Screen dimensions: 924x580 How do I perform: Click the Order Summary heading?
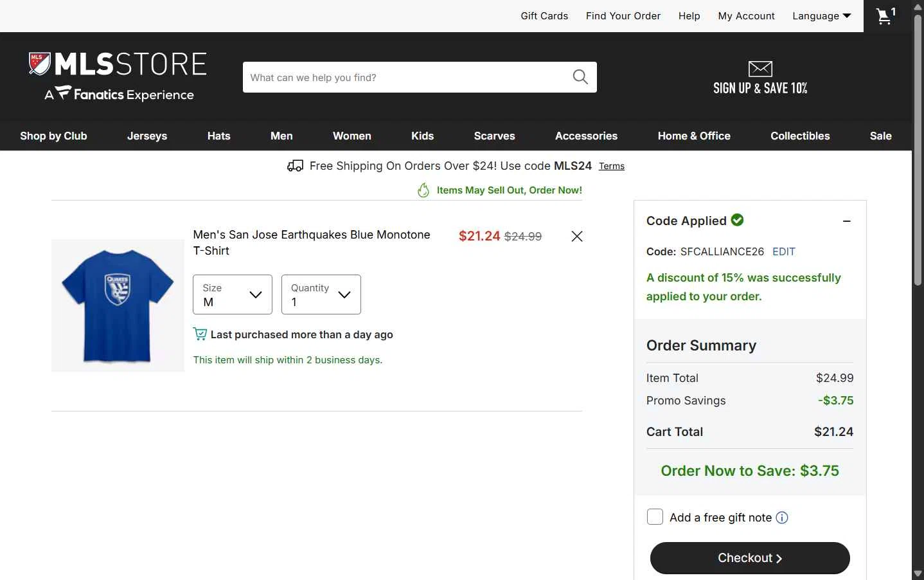pyautogui.click(x=701, y=345)
